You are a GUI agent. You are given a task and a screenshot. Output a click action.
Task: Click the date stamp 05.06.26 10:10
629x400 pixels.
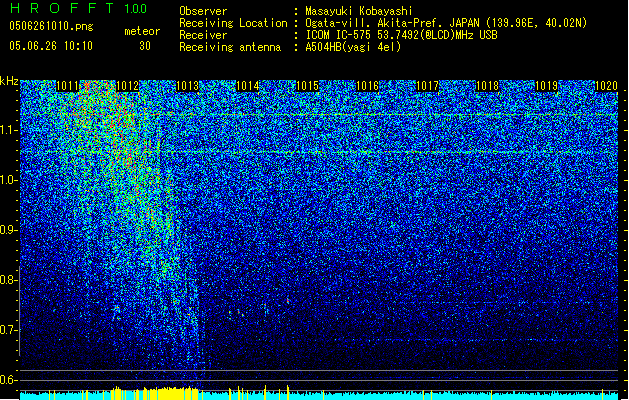pyautogui.click(x=51, y=46)
